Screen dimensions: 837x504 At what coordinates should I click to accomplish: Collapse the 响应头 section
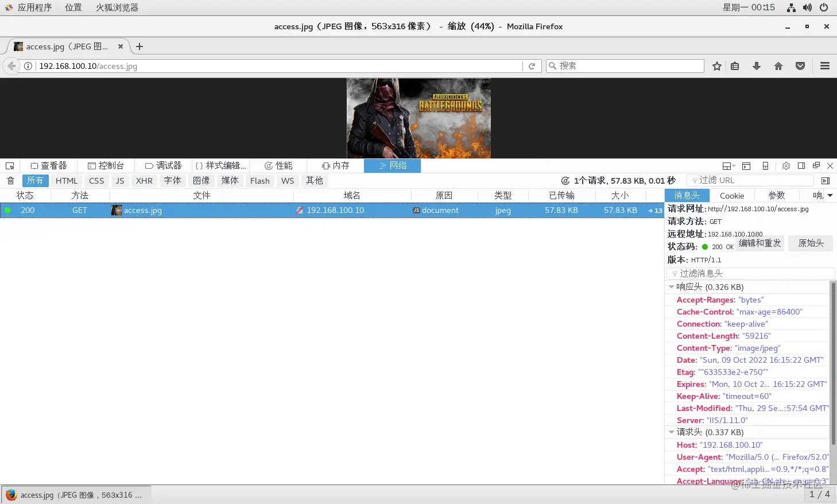pos(672,287)
